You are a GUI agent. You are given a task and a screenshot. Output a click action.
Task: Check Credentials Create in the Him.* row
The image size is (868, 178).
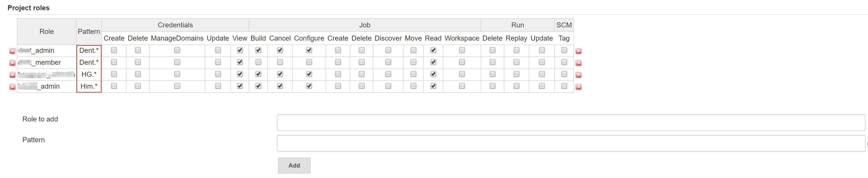coord(114,86)
